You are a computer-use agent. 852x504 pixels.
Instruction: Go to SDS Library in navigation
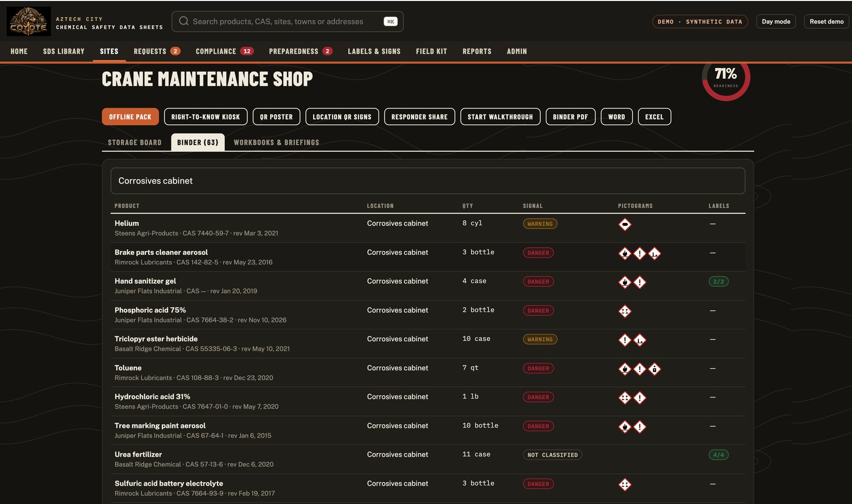point(64,51)
